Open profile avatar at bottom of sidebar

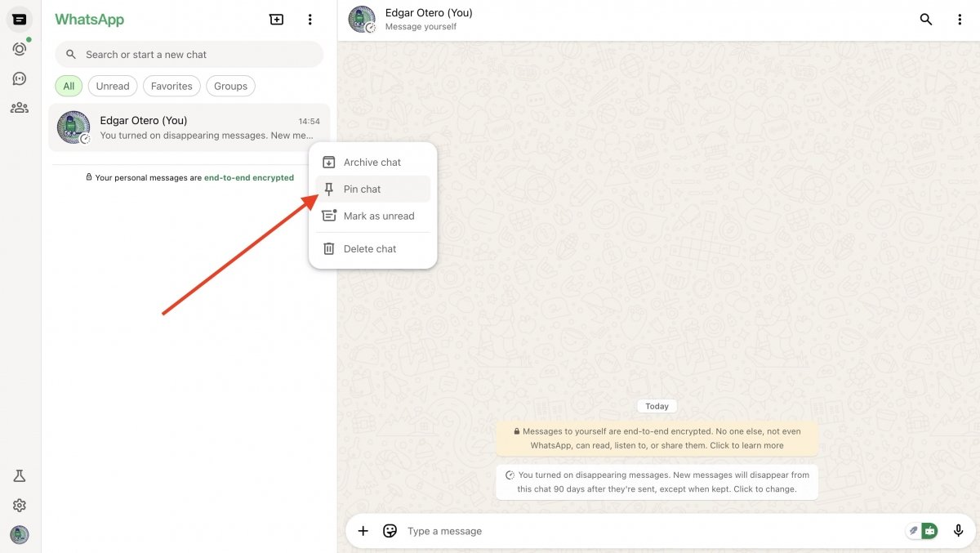[20, 535]
